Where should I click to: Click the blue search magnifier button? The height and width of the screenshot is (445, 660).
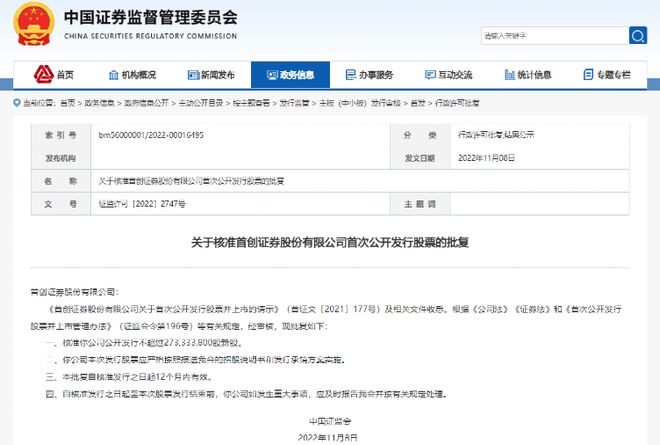click(x=638, y=35)
